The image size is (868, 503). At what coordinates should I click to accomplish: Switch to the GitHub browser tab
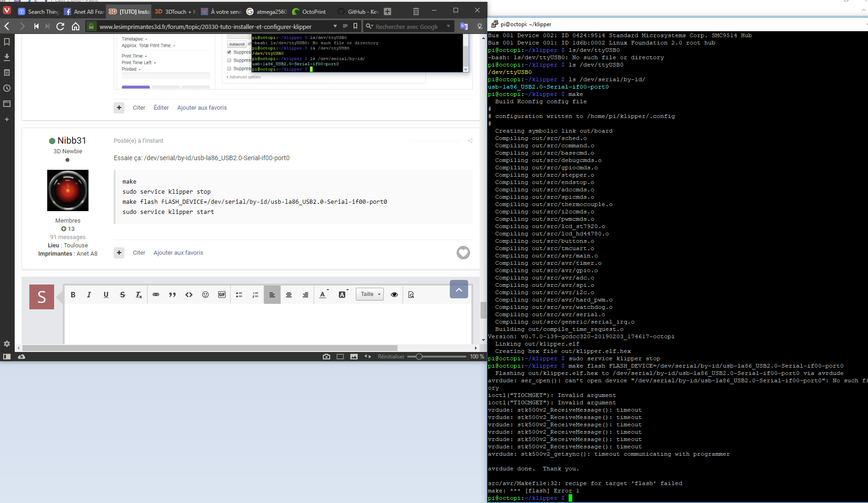click(x=358, y=11)
